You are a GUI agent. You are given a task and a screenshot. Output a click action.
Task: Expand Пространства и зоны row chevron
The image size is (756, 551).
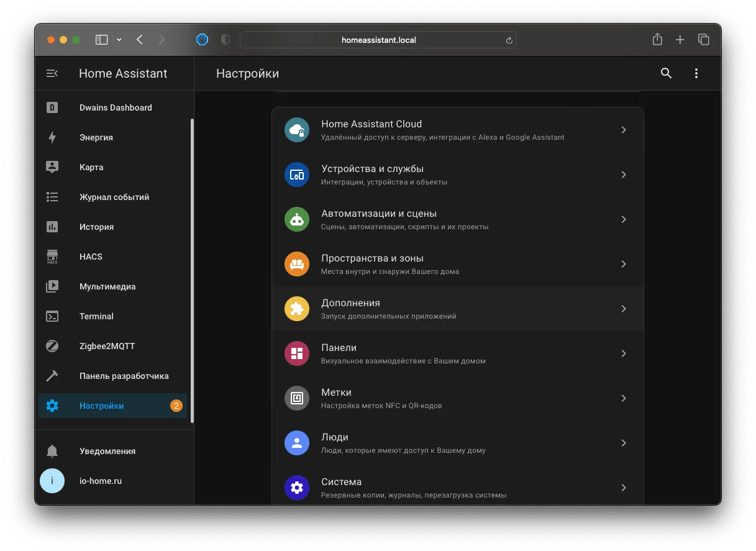click(x=624, y=264)
